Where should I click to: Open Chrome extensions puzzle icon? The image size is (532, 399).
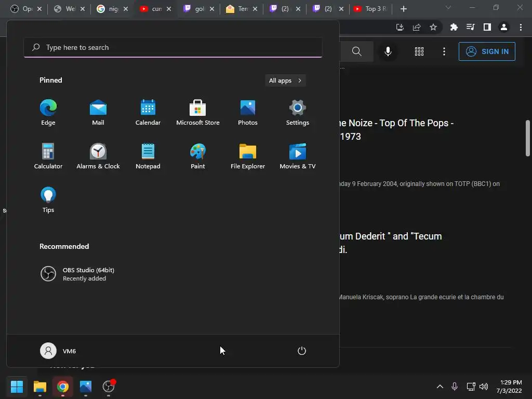454,27
